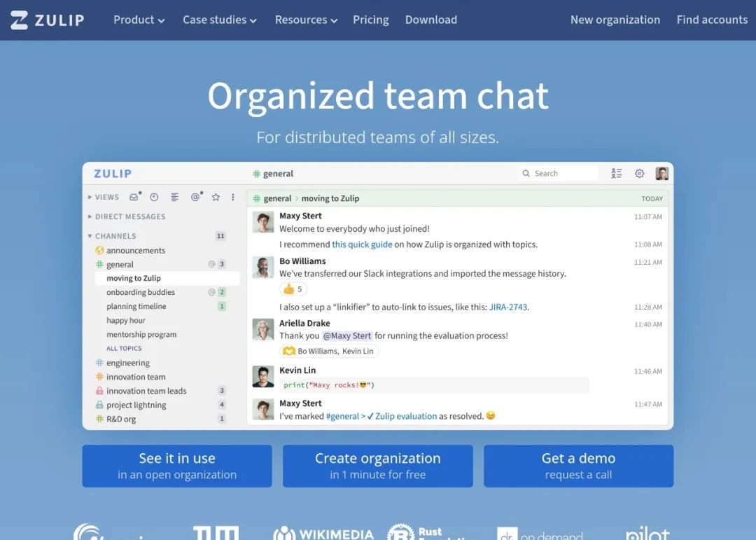Select the general channel in sidebar
The image size is (756, 540).
click(120, 265)
